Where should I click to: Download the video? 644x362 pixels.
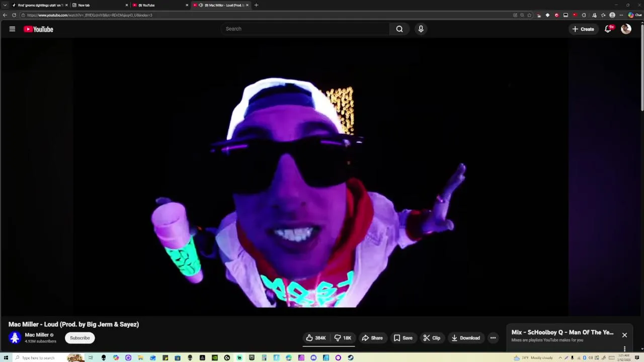[465, 338]
